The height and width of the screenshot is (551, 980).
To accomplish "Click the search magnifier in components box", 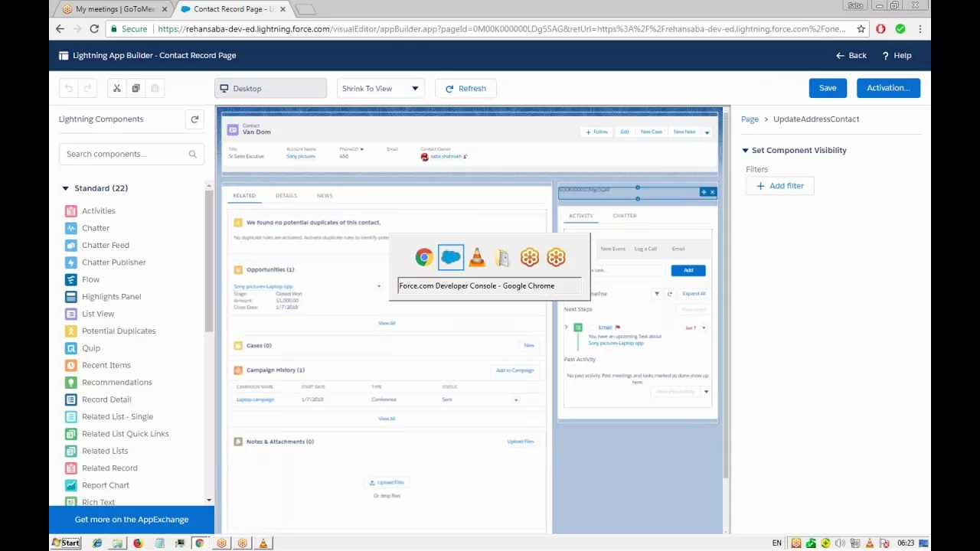I will 193,154.
